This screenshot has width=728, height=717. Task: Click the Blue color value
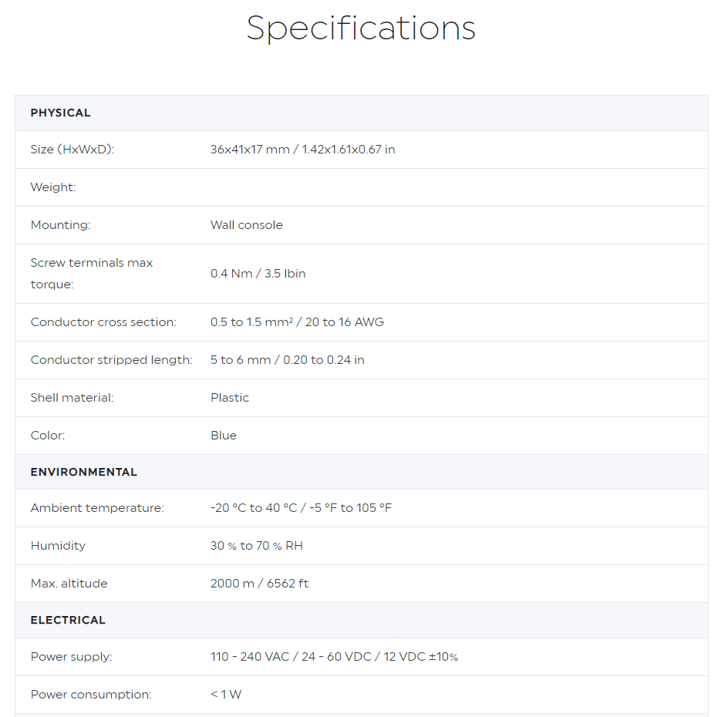click(x=224, y=436)
